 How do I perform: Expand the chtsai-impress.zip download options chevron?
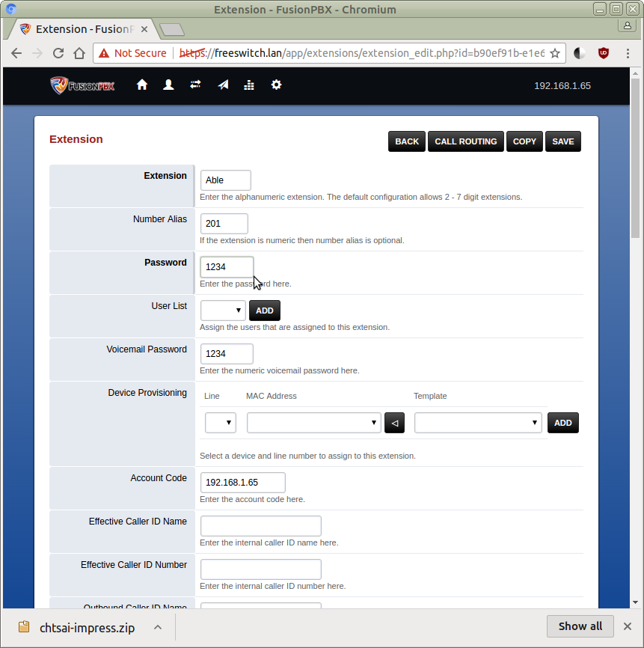(158, 627)
